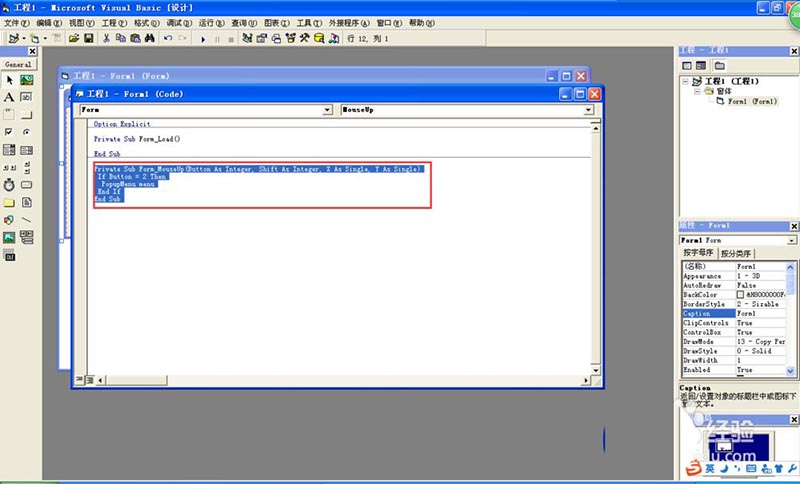Click the Open Project toolbar icon
The image size is (800, 484).
click(x=74, y=38)
